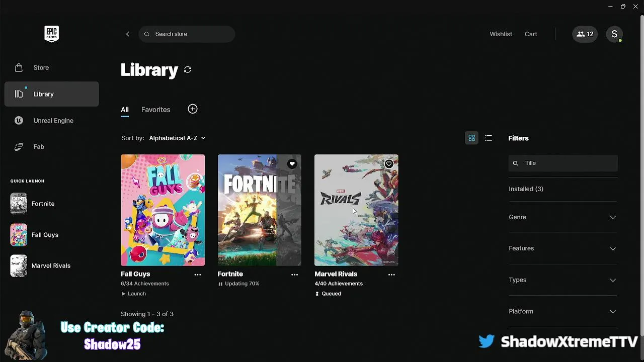Image resolution: width=644 pixels, height=362 pixels.
Task: Switch to list view
Action: [488, 138]
